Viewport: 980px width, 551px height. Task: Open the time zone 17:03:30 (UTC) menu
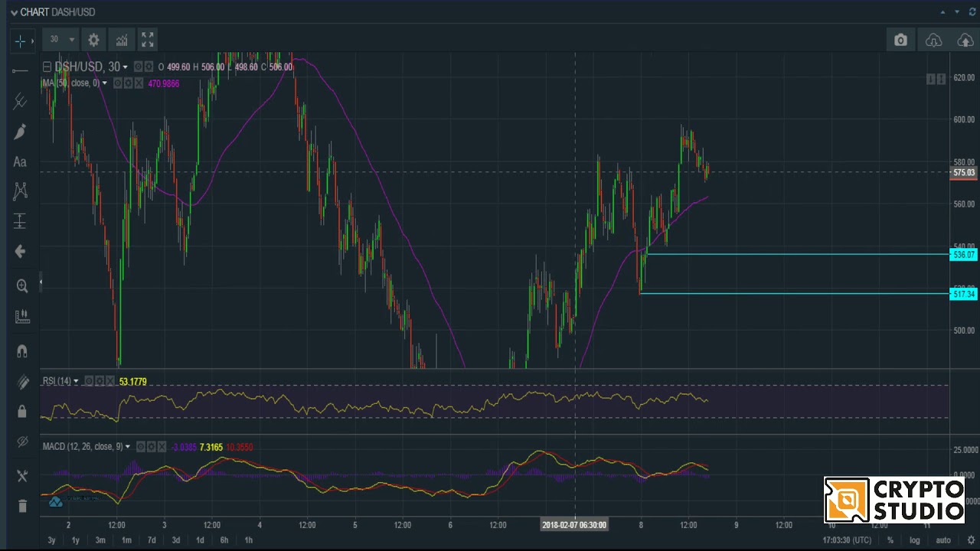847,540
